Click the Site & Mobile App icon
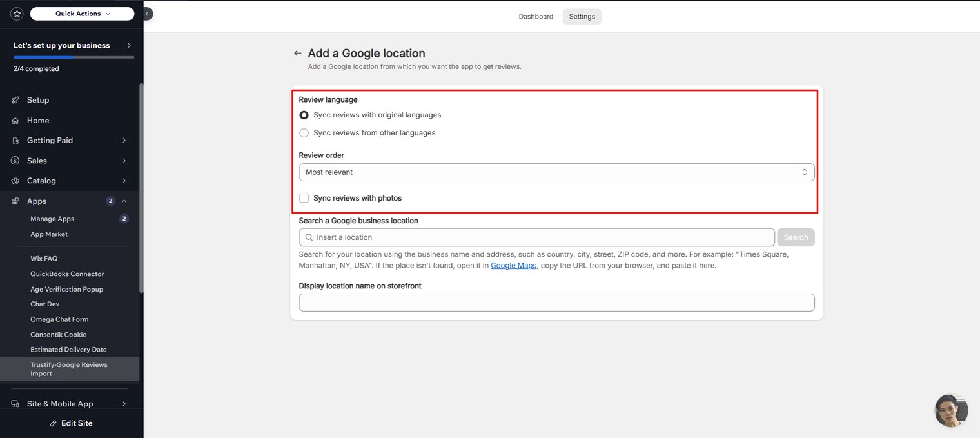 [x=15, y=404]
